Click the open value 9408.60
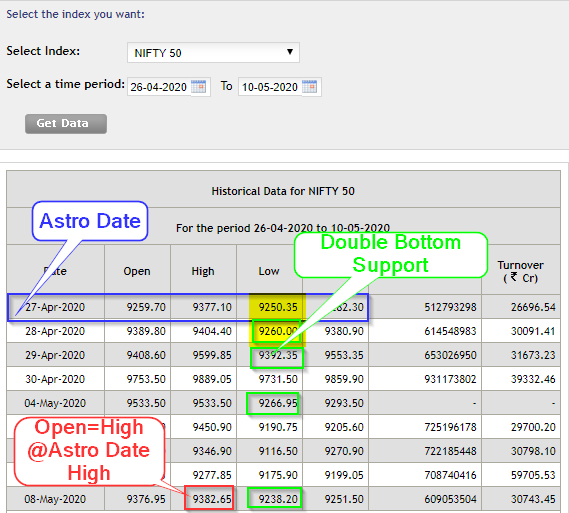This screenshot has width=569, height=513. pos(146,355)
